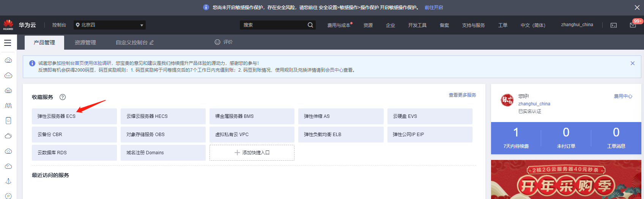Open the ECS cloud server icon in the left sidebar

pos(8,60)
